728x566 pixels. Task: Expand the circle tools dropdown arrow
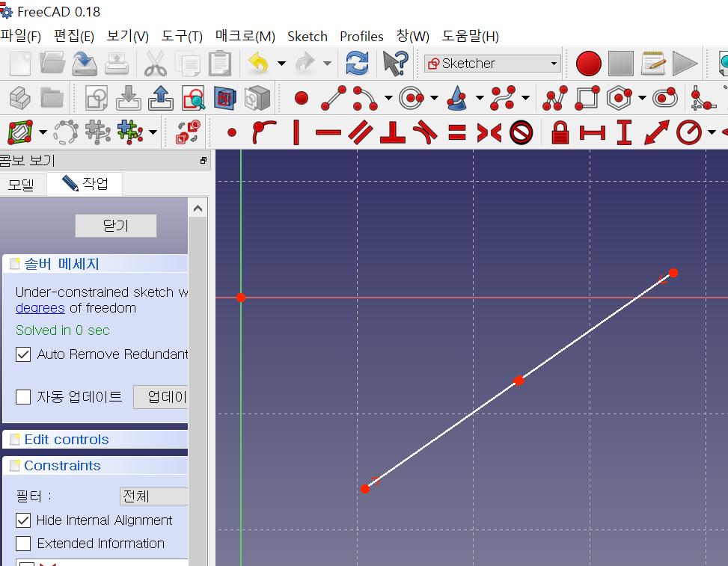point(434,98)
